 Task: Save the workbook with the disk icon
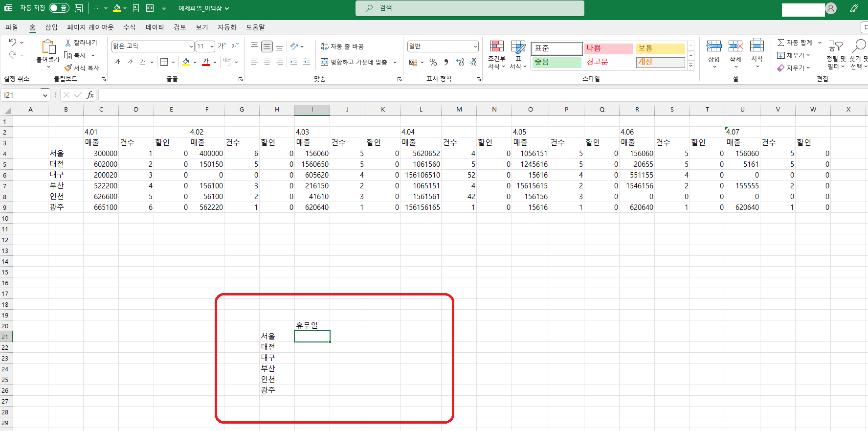click(x=78, y=8)
